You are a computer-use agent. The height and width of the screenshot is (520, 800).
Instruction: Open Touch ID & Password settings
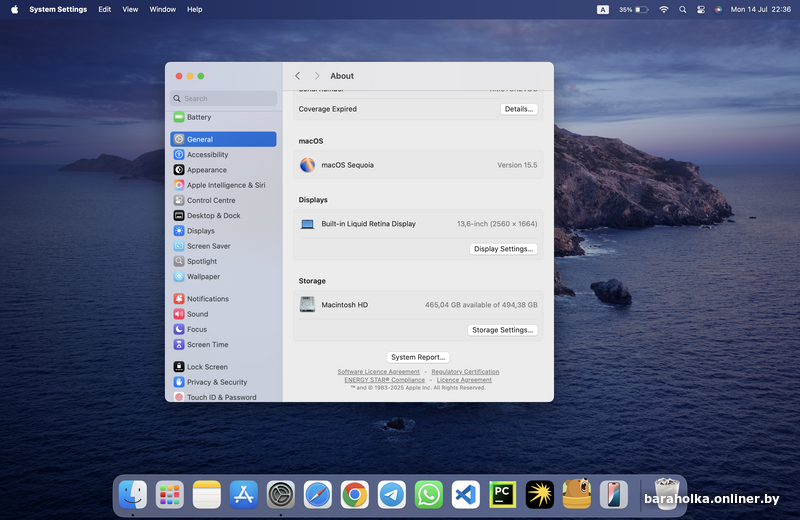223,397
